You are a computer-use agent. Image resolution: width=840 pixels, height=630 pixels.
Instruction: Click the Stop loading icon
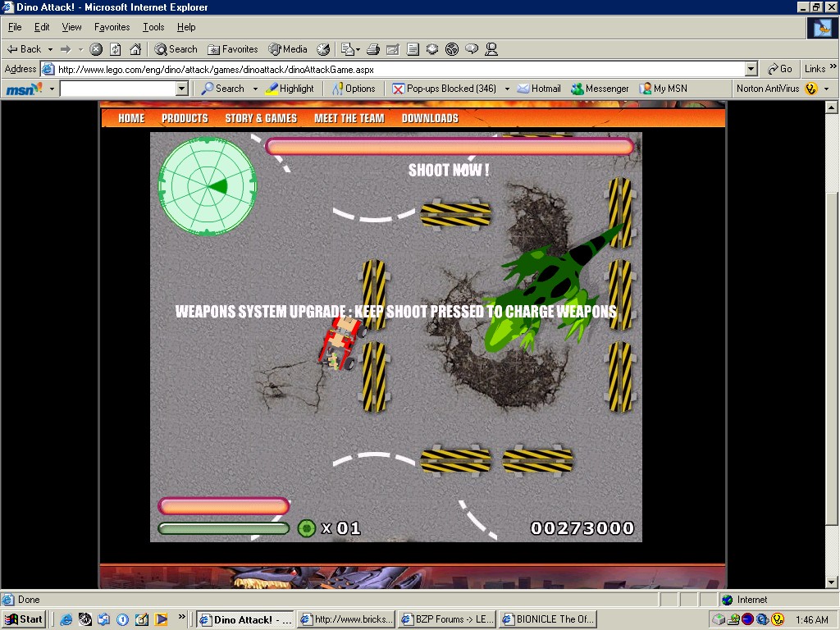[96, 49]
